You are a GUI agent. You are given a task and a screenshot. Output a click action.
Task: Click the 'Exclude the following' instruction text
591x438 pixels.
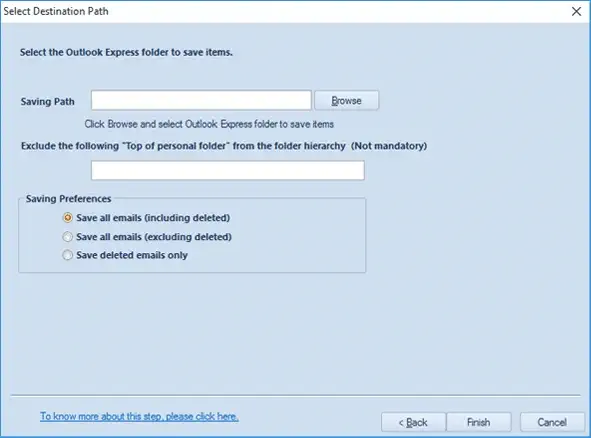tap(224, 146)
